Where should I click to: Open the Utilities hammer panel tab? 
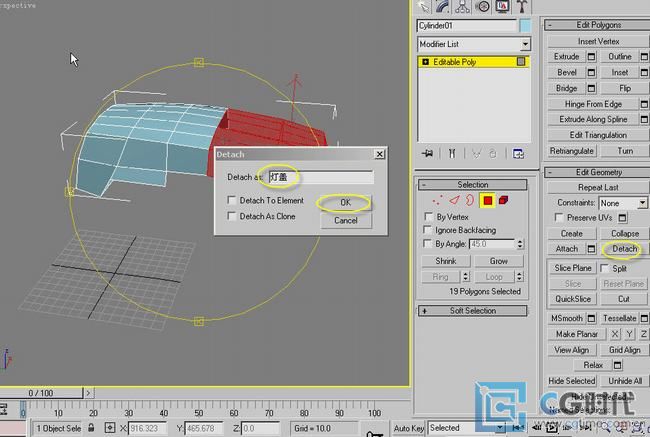(x=521, y=6)
